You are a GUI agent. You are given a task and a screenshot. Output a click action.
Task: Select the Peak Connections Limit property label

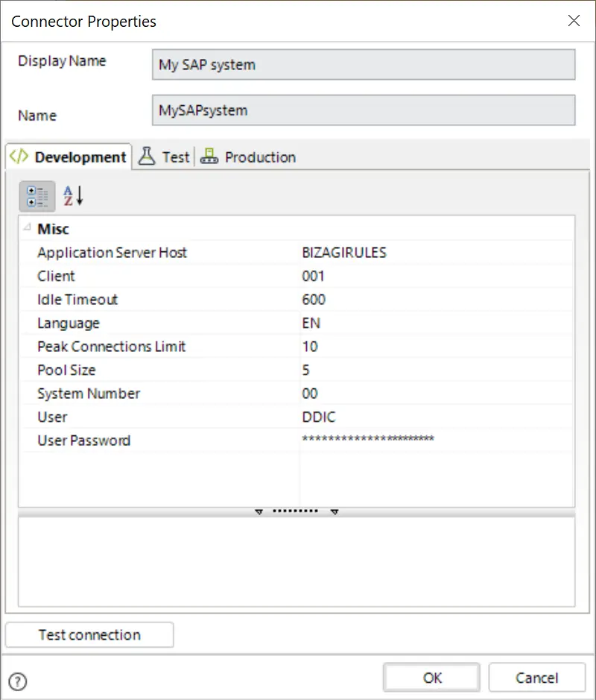pyautogui.click(x=112, y=347)
